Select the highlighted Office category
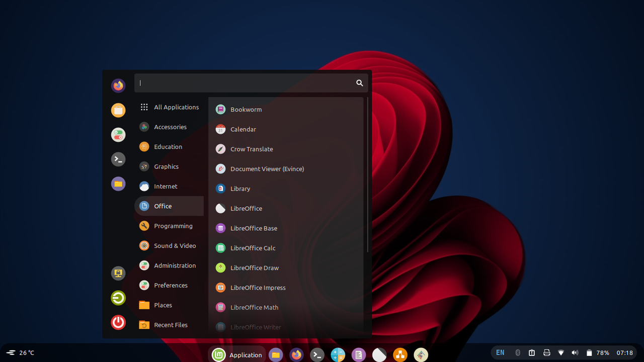 169,206
